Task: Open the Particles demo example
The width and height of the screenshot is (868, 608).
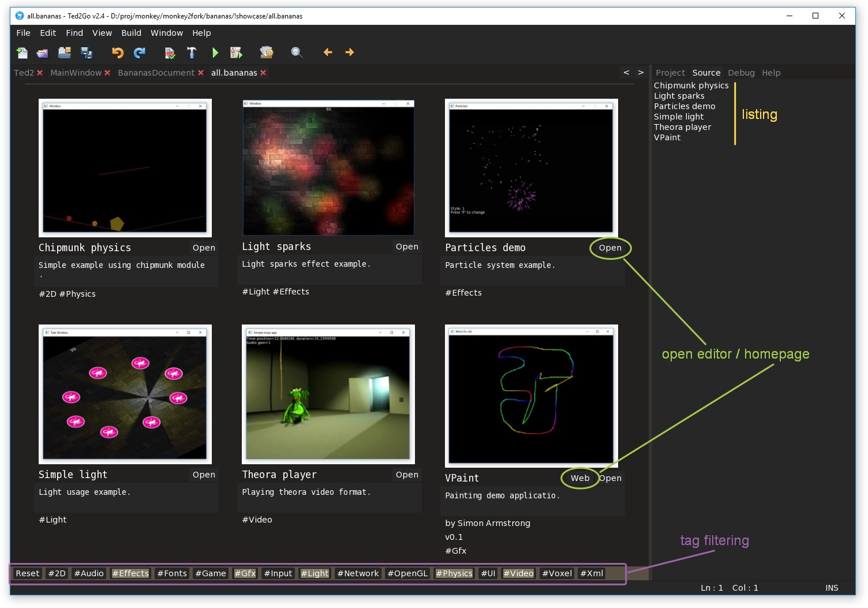Action: pyautogui.click(x=610, y=248)
